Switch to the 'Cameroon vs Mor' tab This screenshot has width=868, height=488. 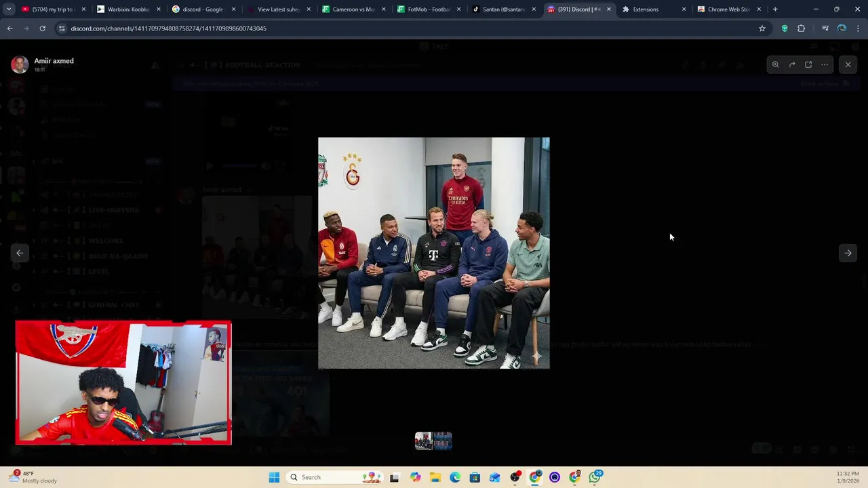(x=353, y=9)
